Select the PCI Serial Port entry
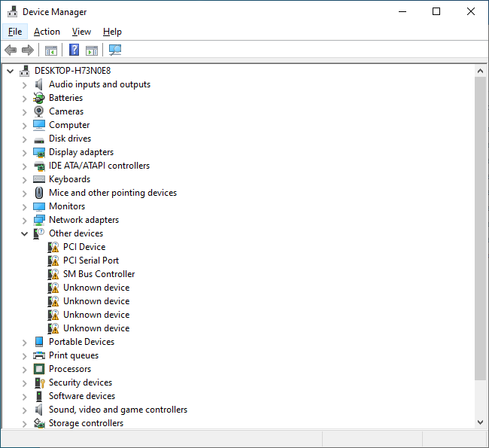 pyautogui.click(x=91, y=261)
